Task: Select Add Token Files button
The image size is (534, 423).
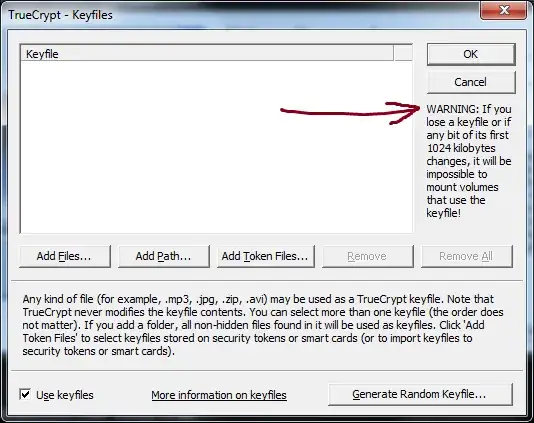Action: tap(265, 256)
